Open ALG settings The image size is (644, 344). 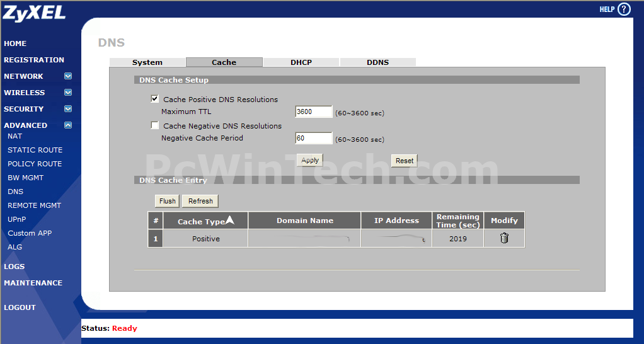(x=14, y=247)
